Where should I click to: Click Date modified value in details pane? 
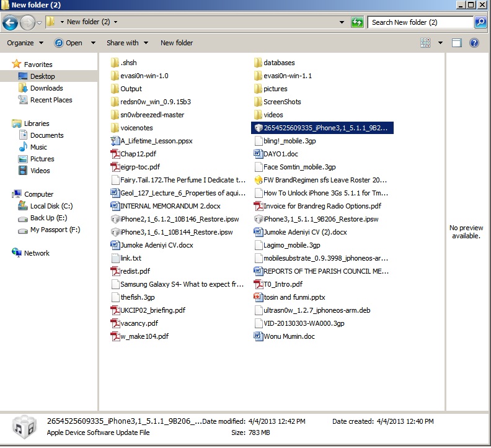[x=277, y=421]
